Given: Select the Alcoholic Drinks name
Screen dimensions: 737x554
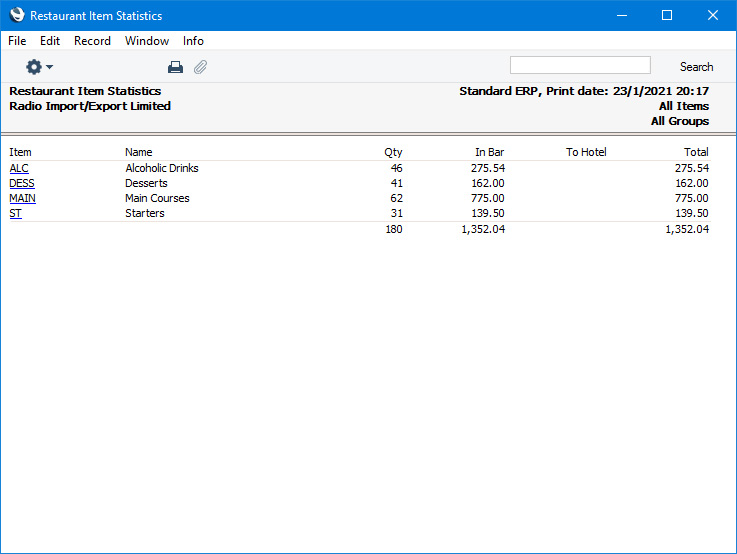Looking at the screenshot, I should (162, 168).
